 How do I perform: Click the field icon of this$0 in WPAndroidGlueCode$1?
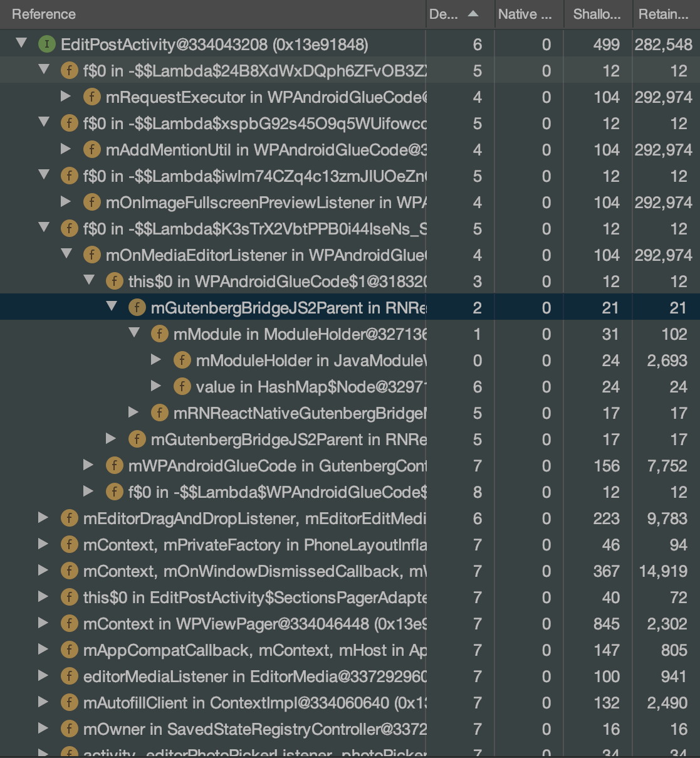coord(114,281)
